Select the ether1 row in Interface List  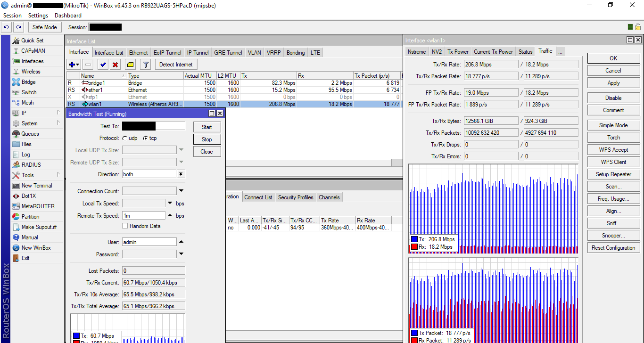point(234,90)
